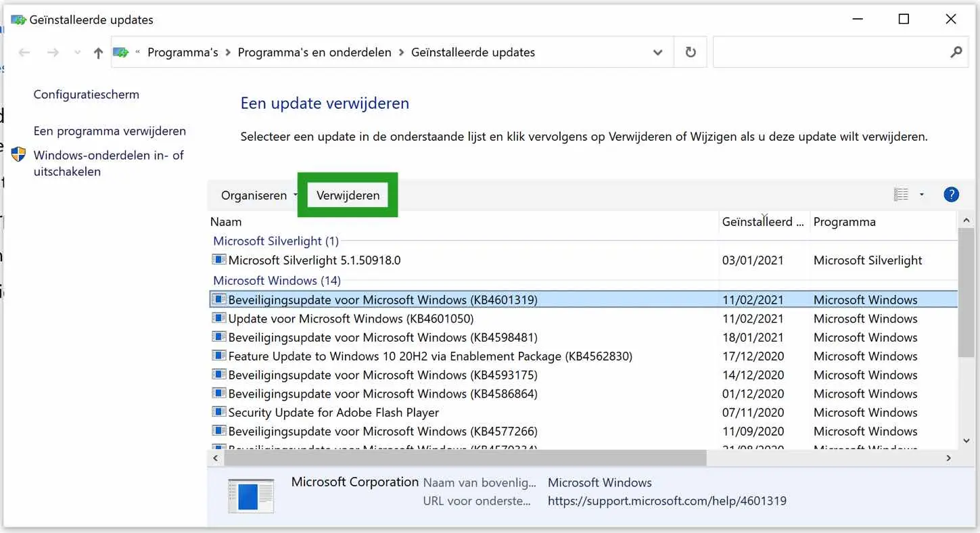
Task: Click the 03/01/2021 date cell
Action: tap(753, 260)
